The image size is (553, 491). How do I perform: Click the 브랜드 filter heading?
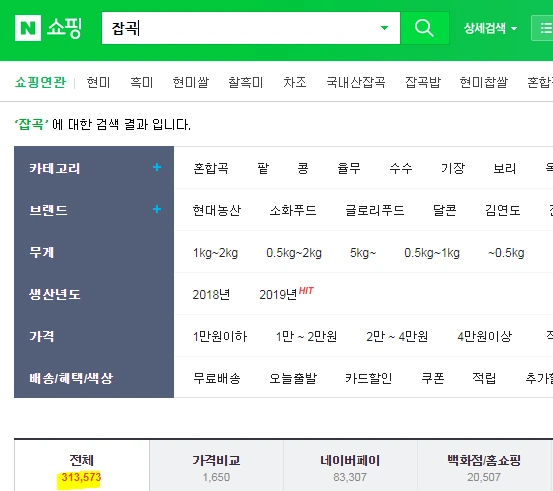pos(48,210)
